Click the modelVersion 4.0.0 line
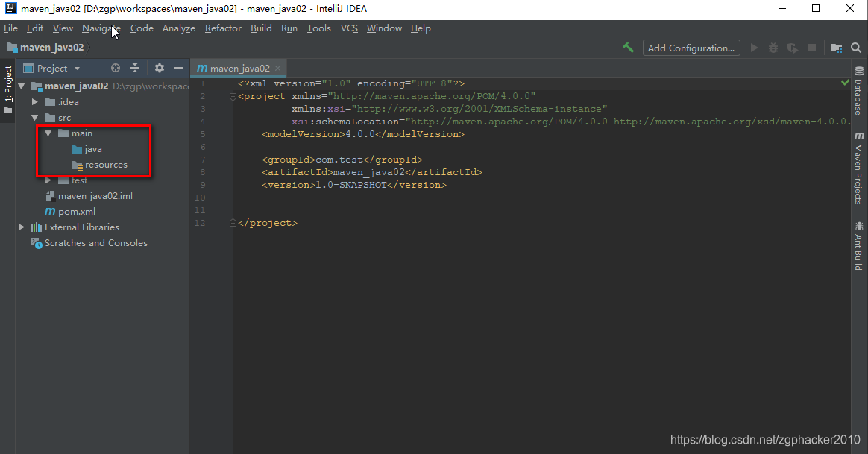The height and width of the screenshot is (454, 868). tap(362, 134)
